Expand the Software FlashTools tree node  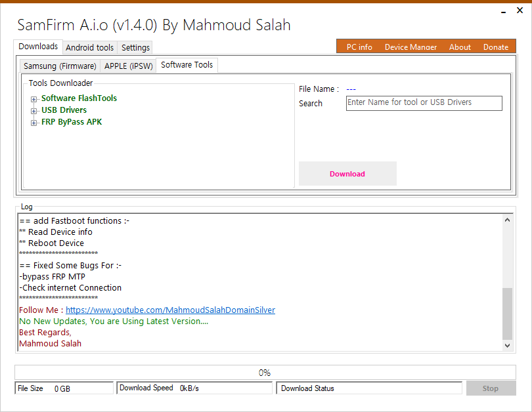click(33, 99)
